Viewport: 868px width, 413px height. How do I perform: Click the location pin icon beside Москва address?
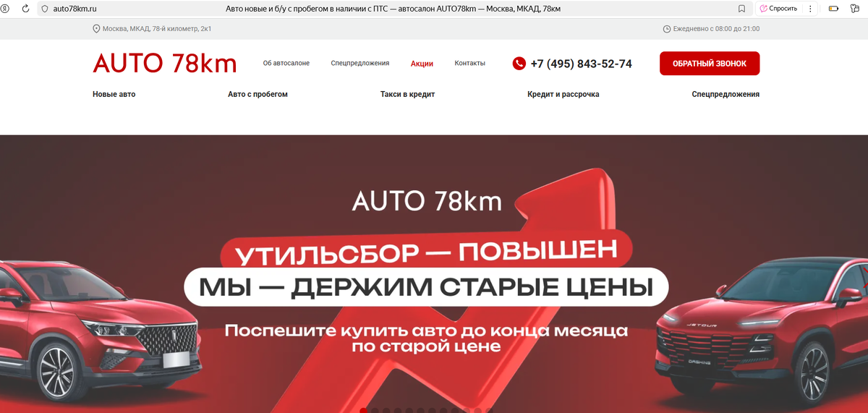[x=96, y=29]
